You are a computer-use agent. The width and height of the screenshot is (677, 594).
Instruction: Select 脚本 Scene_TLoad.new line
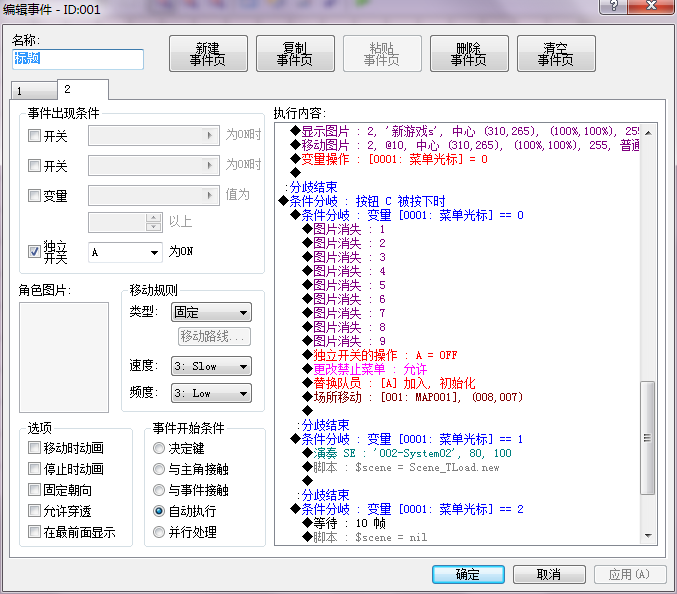pyautogui.click(x=401, y=467)
